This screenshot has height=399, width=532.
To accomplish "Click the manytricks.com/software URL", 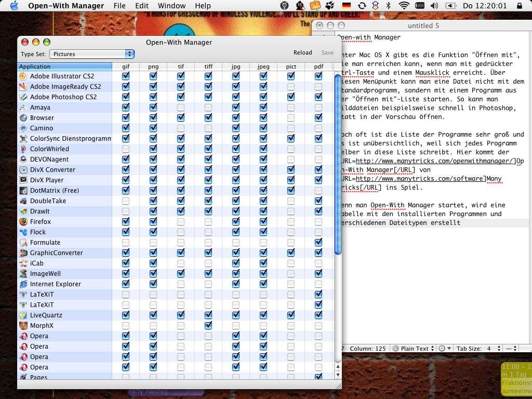I will tap(419, 179).
